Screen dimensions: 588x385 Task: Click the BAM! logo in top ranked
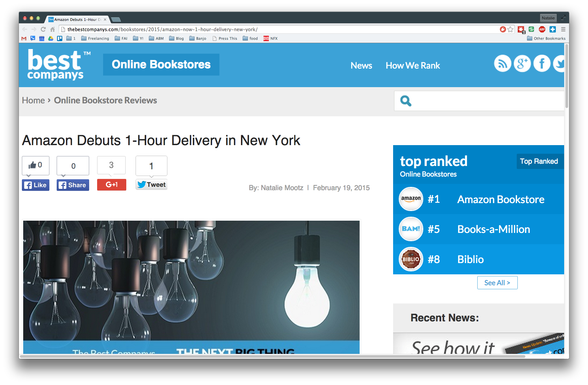411,229
